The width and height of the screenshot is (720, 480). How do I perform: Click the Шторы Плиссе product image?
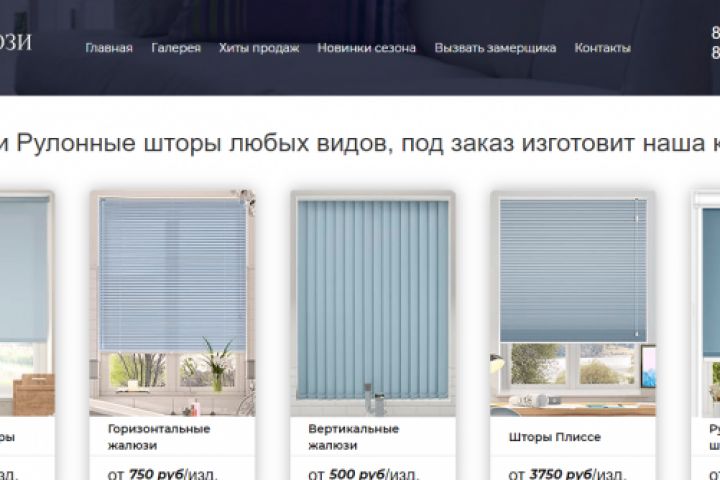(573, 303)
